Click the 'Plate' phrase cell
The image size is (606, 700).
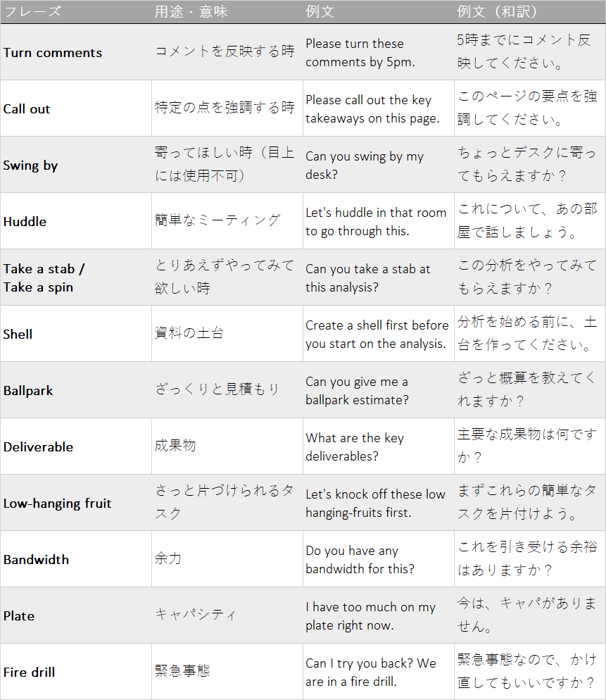click(x=19, y=616)
